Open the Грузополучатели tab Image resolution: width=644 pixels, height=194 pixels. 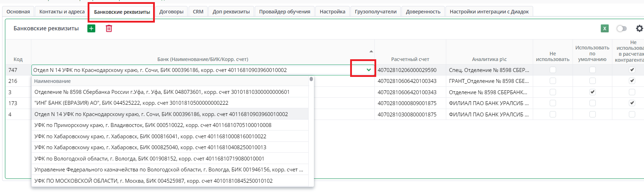(375, 12)
